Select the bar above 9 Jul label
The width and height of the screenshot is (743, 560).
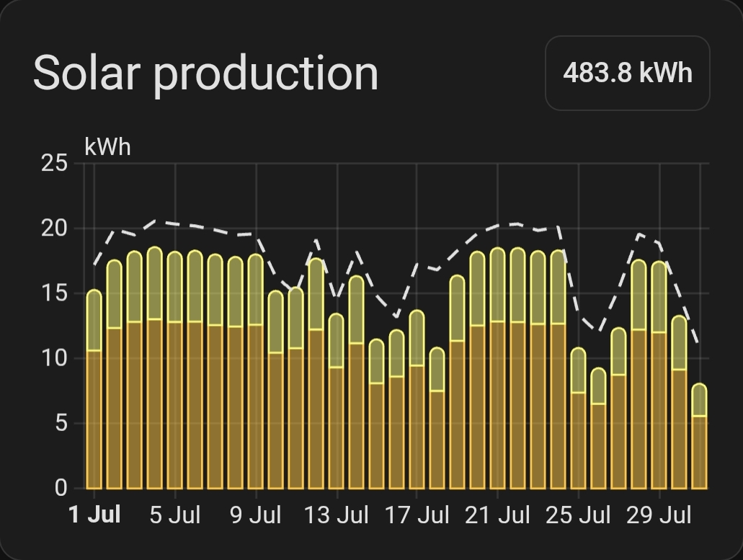click(x=255, y=371)
